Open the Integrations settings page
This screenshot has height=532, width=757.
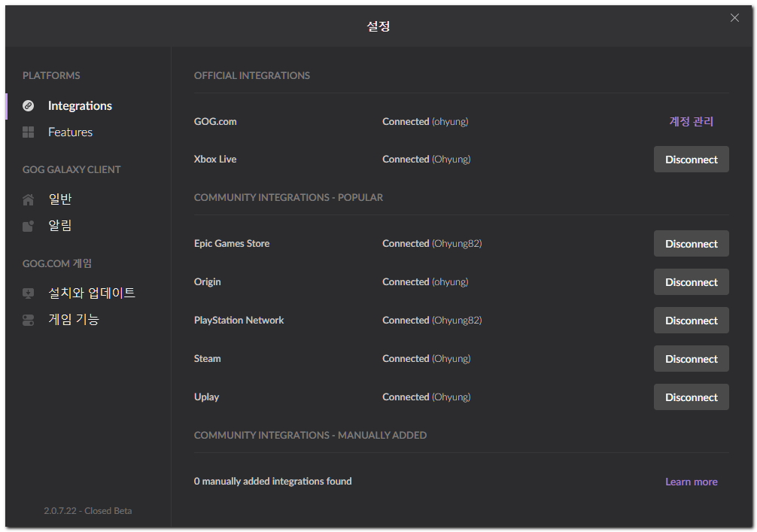[81, 106]
